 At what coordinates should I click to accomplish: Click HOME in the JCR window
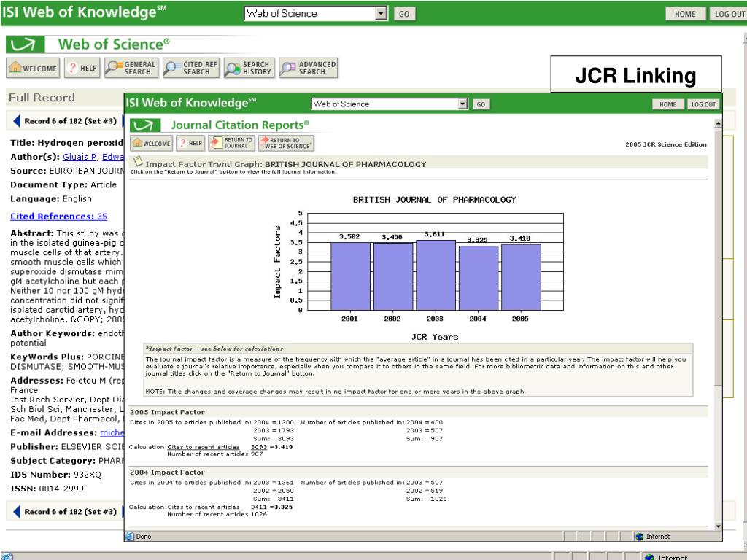point(668,104)
